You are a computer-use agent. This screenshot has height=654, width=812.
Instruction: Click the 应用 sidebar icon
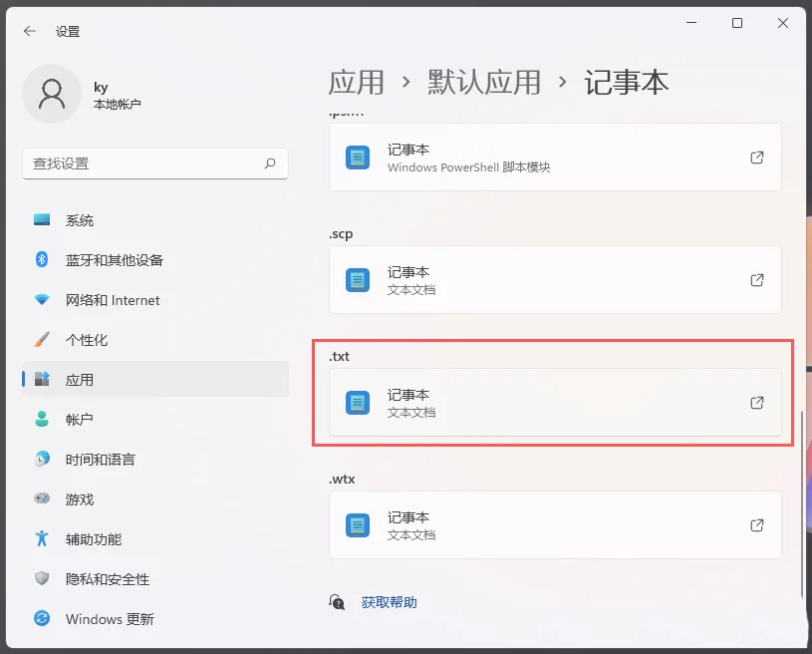coord(42,379)
